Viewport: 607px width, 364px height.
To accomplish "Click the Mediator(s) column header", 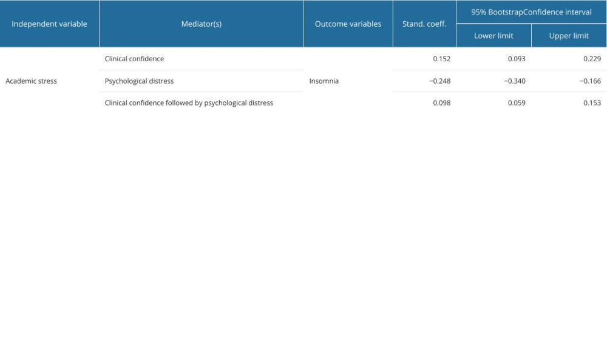I will click(x=202, y=24).
